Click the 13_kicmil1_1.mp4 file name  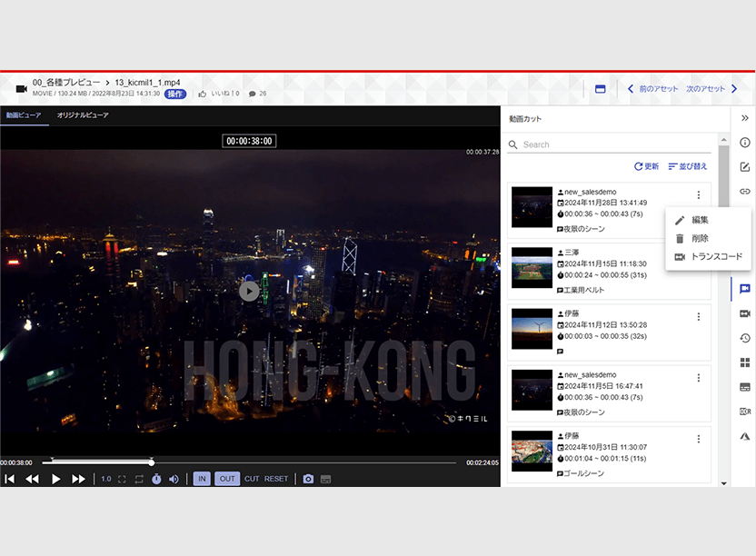point(147,83)
